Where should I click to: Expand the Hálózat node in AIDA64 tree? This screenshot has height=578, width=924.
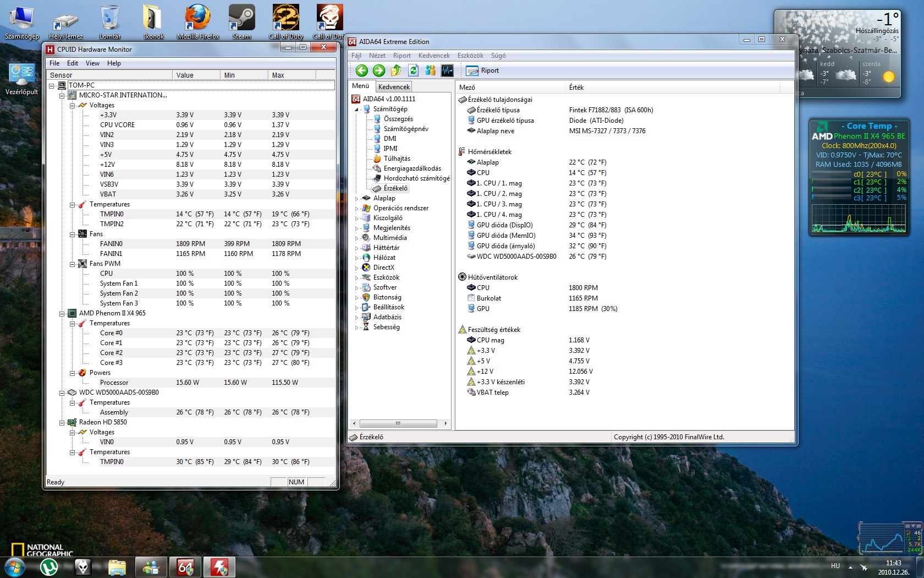[x=356, y=258]
